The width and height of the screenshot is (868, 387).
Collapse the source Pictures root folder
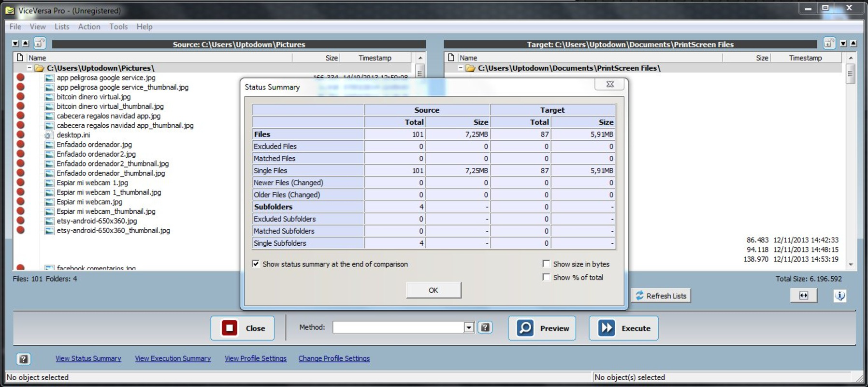(x=29, y=68)
